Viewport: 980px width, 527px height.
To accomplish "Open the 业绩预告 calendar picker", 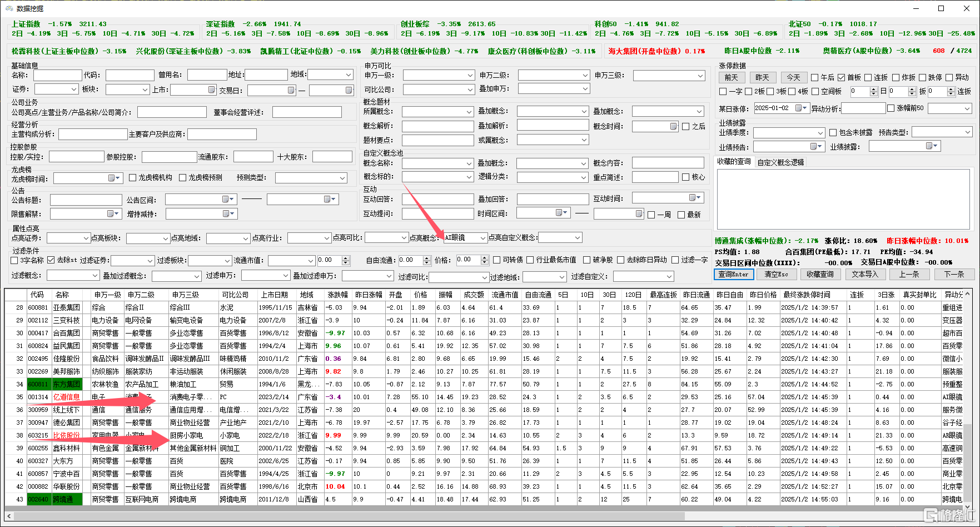I will (x=817, y=146).
